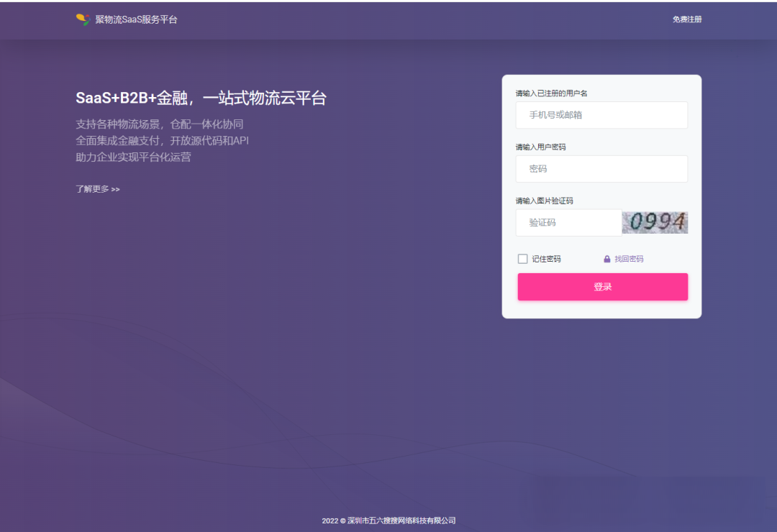
Task: Focus the 手机号或邮箱 username field
Action: (x=601, y=115)
